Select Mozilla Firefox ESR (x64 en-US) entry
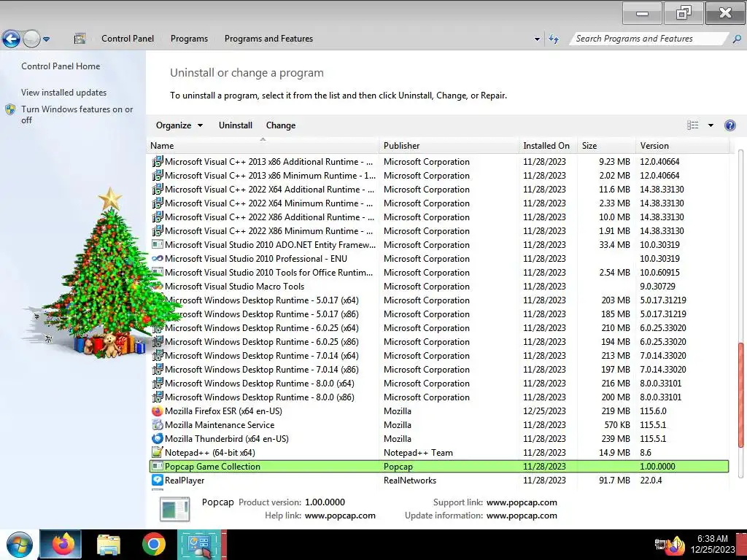 223,411
